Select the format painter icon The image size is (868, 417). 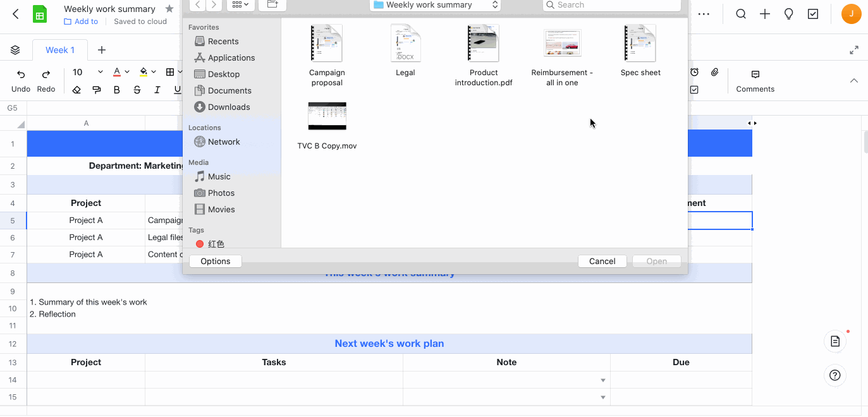coord(97,90)
